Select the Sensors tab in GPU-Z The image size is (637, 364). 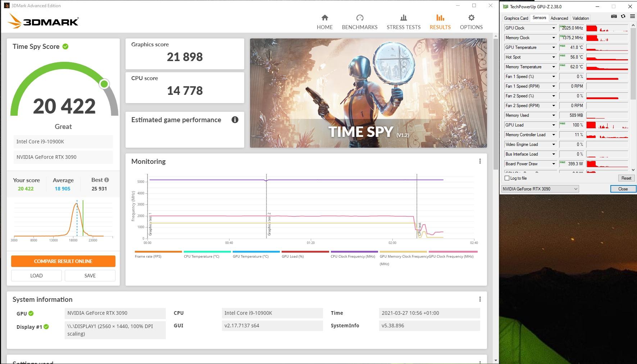539,18
